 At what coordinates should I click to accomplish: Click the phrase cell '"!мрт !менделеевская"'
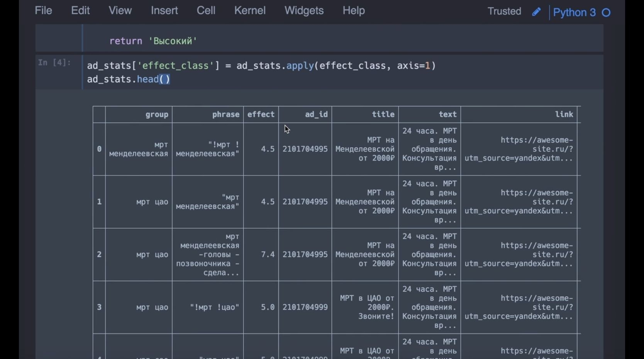[x=208, y=149]
